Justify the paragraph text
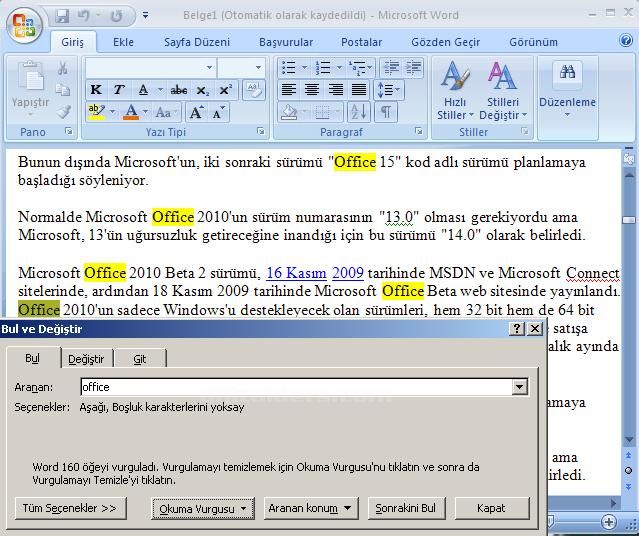 click(x=359, y=90)
